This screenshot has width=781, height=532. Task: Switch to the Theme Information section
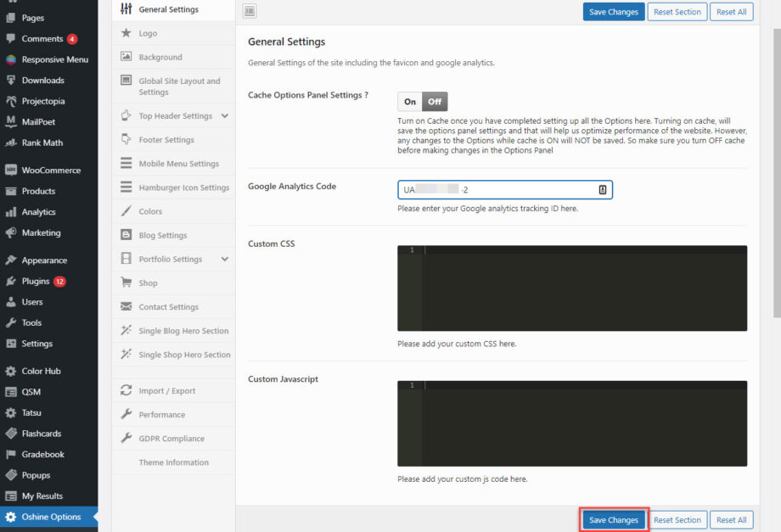pyautogui.click(x=173, y=462)
